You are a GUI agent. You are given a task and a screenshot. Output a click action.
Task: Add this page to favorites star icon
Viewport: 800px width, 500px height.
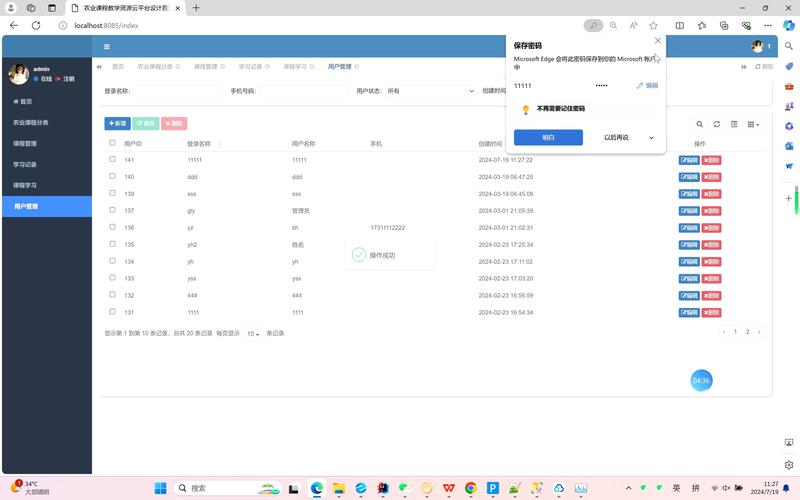pyautogui.click(x=654, y=26)
